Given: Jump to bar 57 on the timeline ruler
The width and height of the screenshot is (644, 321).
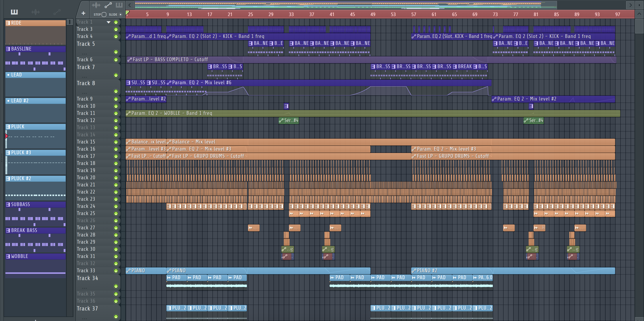Looking at the screenshot, I should [413, 15].
